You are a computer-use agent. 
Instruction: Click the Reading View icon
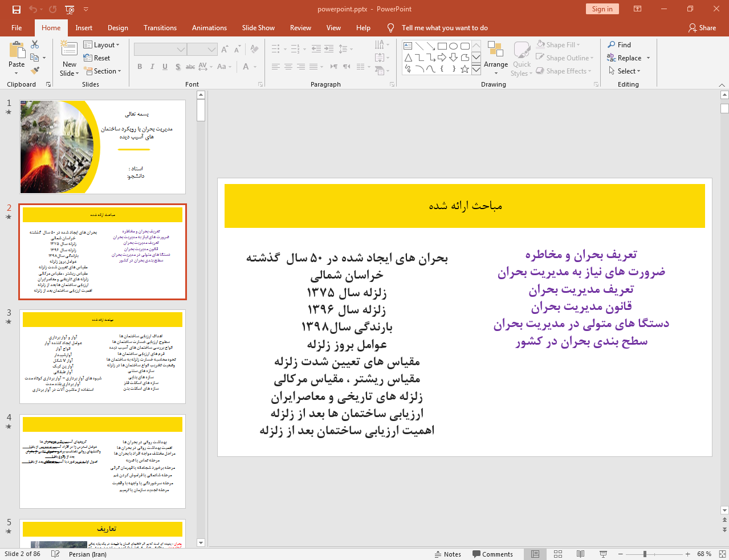(x=580, y=554)
